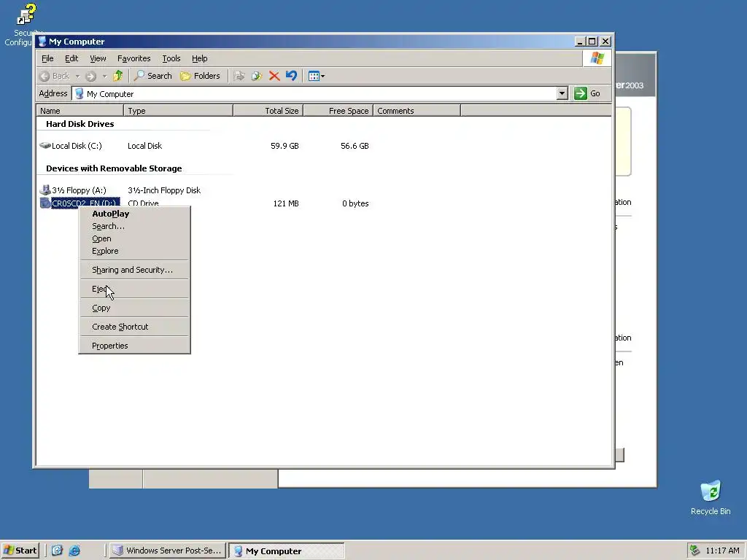Open the Favorites menu
This screenshot has height=560, width=747.
[134, 58]
